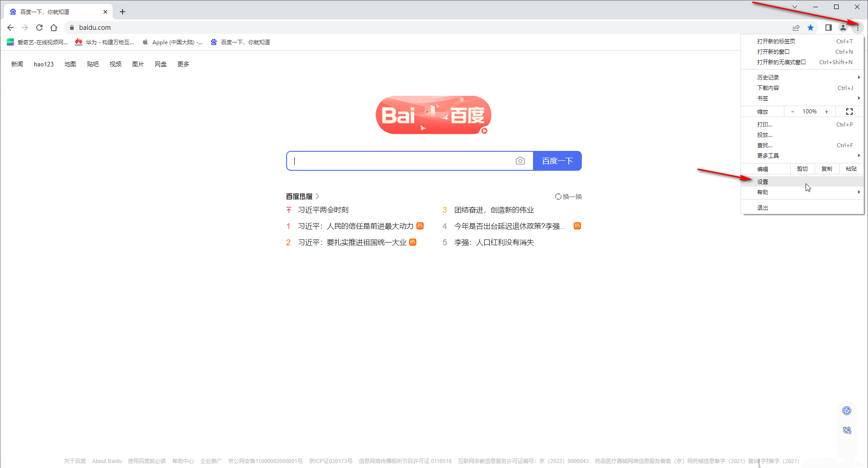Open the 图片 navigation link
Viewport: 868px width, 468px height.
click(x=138, y=64)
